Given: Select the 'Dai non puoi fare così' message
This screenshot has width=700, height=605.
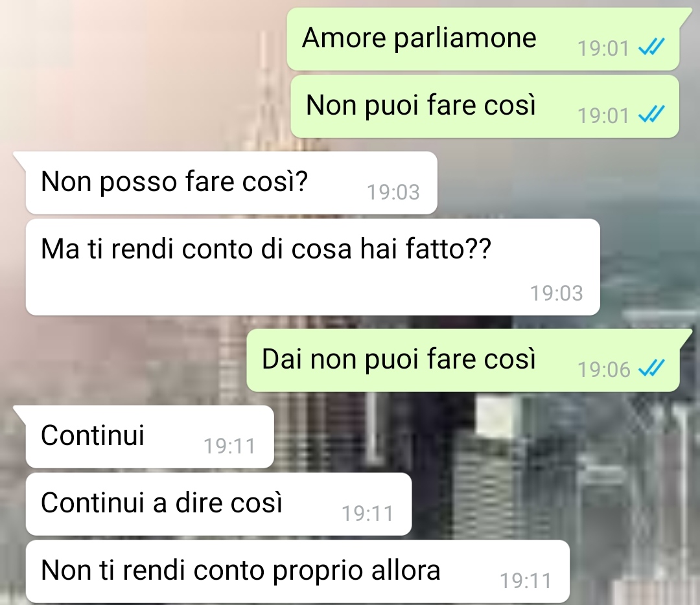Looking at the screenshot, I should (x=463, y=361).
